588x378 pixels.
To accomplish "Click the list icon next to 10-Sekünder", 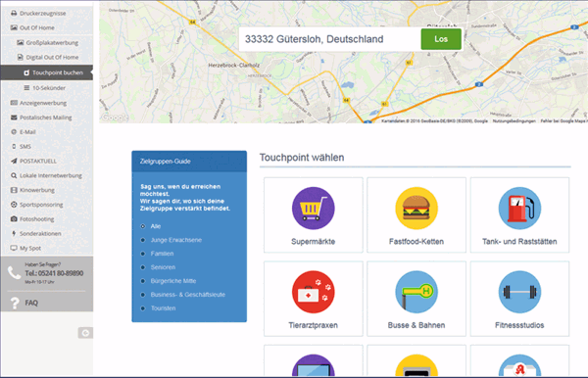I will [26, 88].
